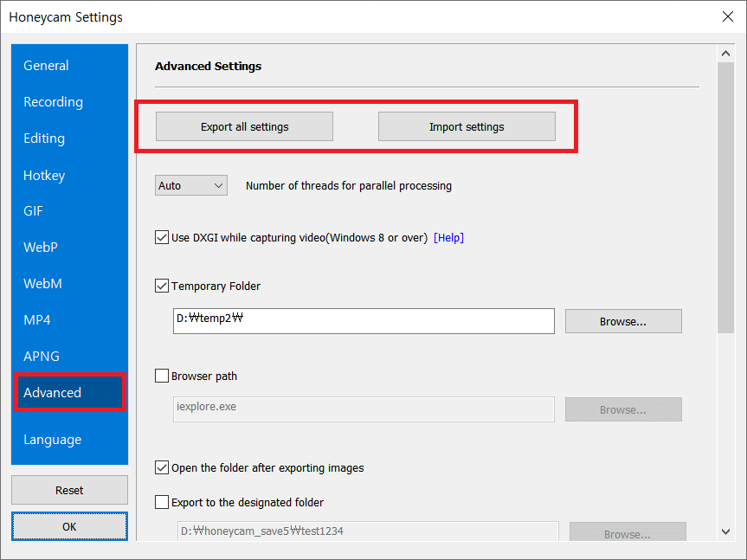Image resolution: width=747 pixels, height=560 pixels.
Task: Expand the thread count Auto dropdown
Action: [x=191, y=185]
